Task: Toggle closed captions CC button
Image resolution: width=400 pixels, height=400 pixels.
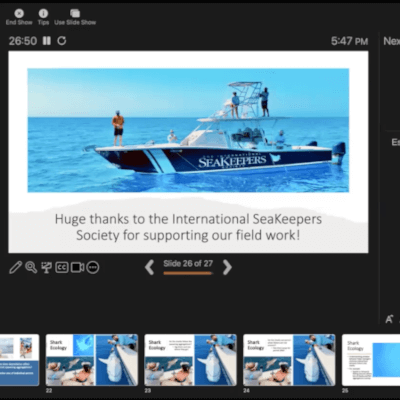Action: 62,267
